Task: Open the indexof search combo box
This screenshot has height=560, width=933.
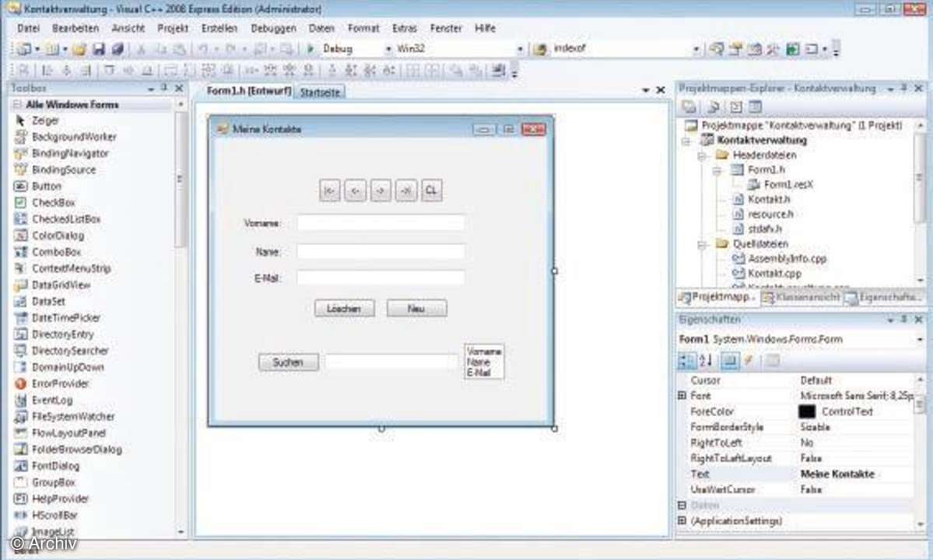Action: pos(696,49)
